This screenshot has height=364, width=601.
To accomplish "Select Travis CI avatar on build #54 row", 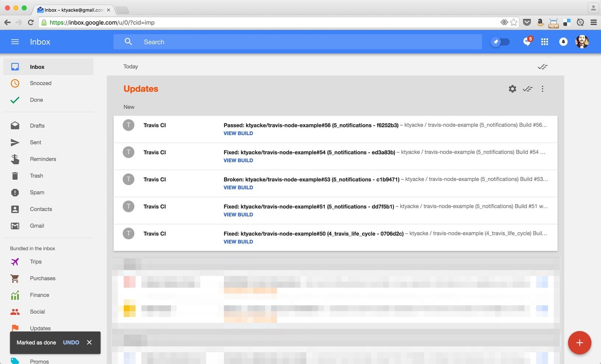I will pyautogui.click(x=129, y=152).
